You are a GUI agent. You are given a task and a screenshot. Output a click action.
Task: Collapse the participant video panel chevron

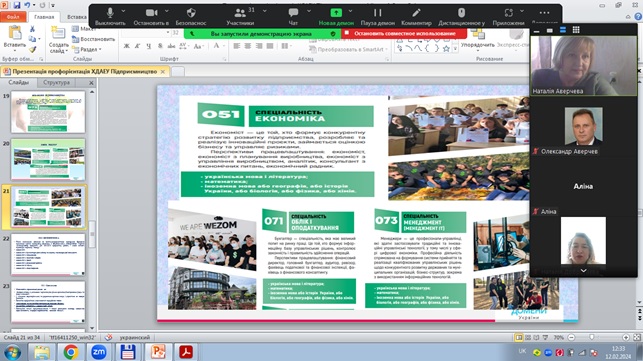(x=583, y=271)
